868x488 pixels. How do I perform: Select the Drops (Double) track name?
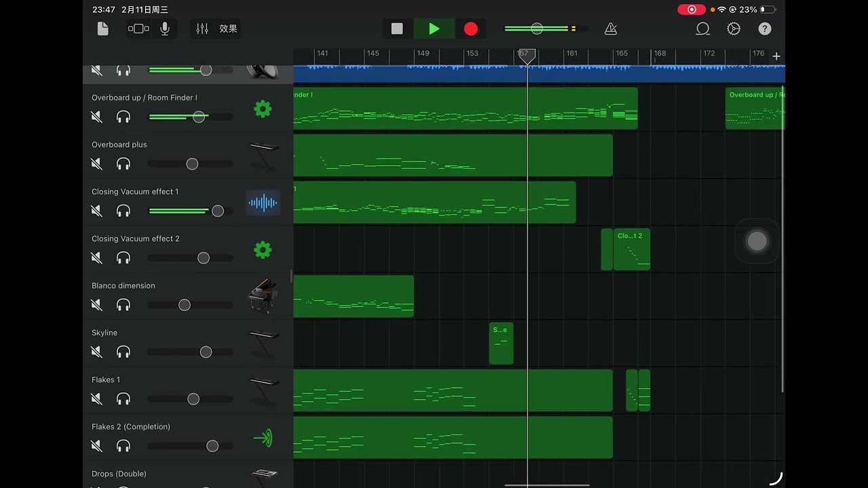click(119, 474)
